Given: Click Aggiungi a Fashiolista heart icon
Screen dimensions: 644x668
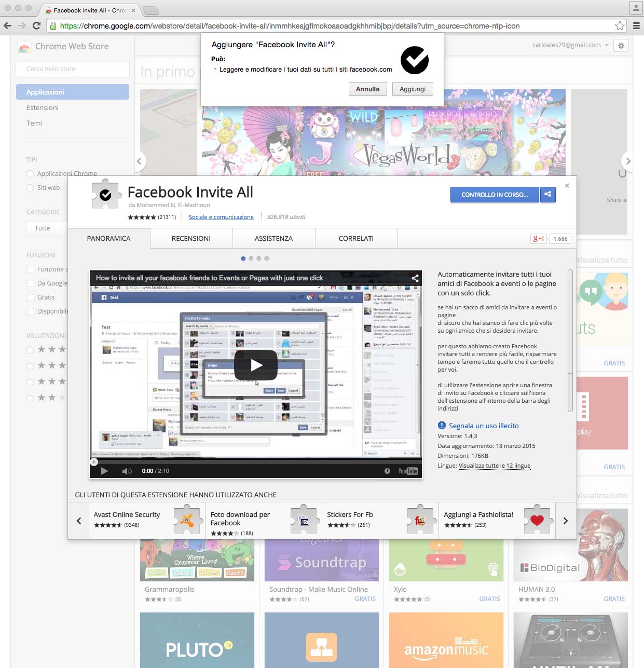Looking at the screenshot, I should [537, 520].
